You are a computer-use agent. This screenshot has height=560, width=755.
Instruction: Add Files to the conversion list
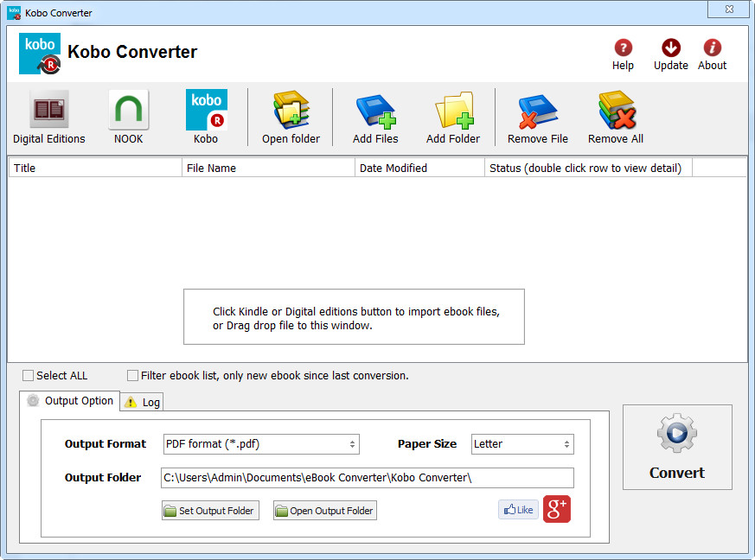pyautogui.click(x=375, y=117)
